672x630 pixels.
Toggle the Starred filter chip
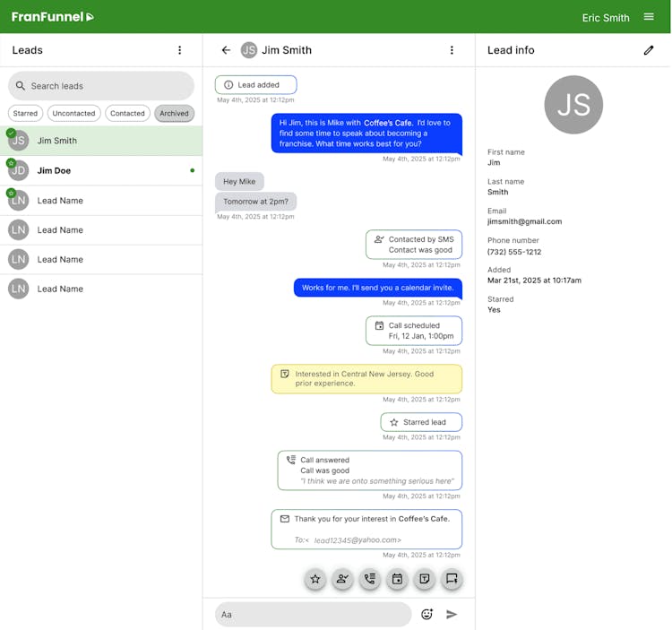tap(25, 114)
